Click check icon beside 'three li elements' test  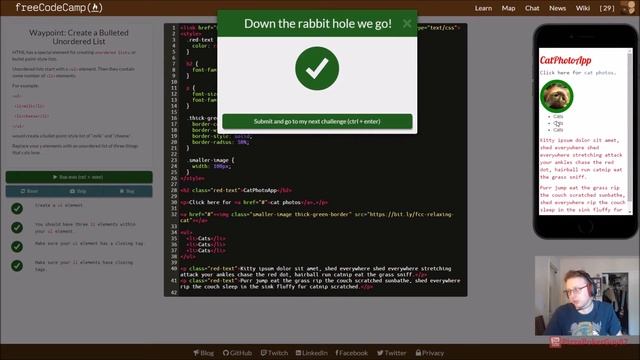coord(17,227)
